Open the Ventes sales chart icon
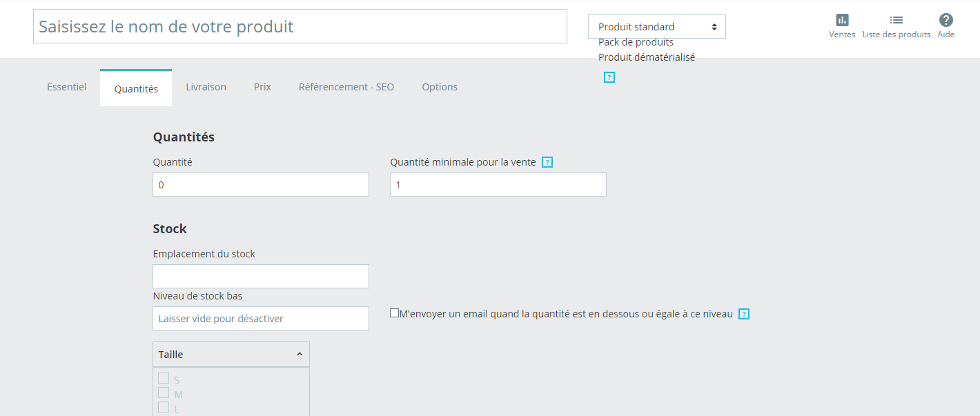This screenshot has height=416, width=980. pos(842,20)
